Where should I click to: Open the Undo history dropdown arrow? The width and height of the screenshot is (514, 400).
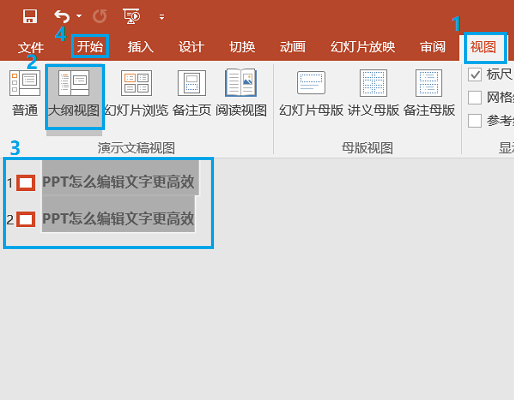(79, 16)
